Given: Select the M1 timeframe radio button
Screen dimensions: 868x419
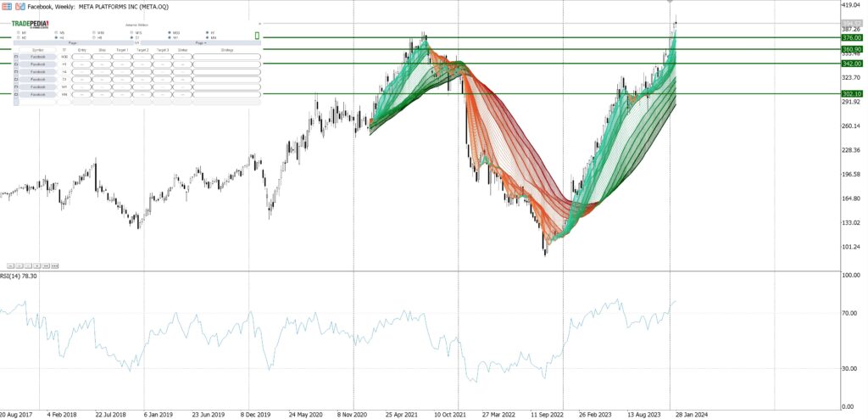Looking at the screenshot, I should pyautogui.click(x=16, y=32).
